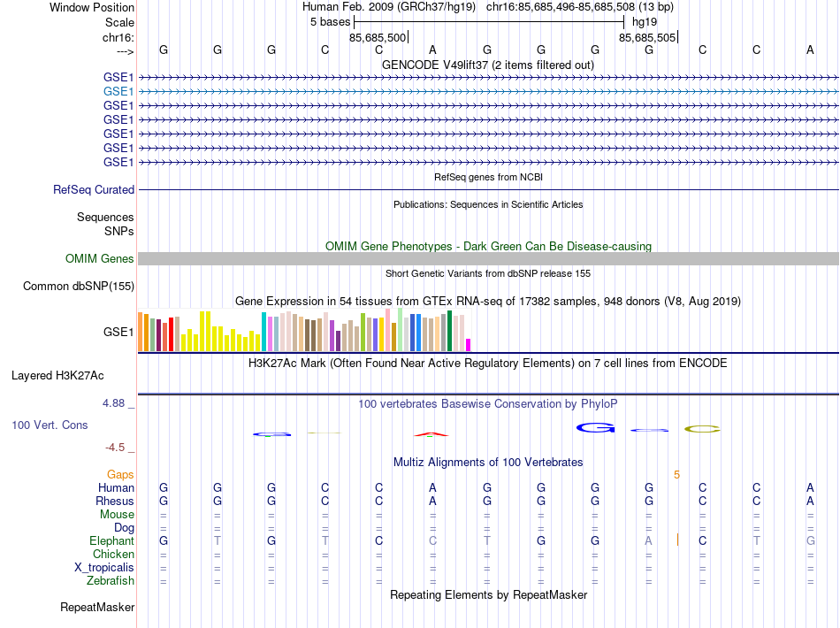This screenshot has height=628, width=840.
Task: Click the Dog species label
Action: (x=124, y=528)
